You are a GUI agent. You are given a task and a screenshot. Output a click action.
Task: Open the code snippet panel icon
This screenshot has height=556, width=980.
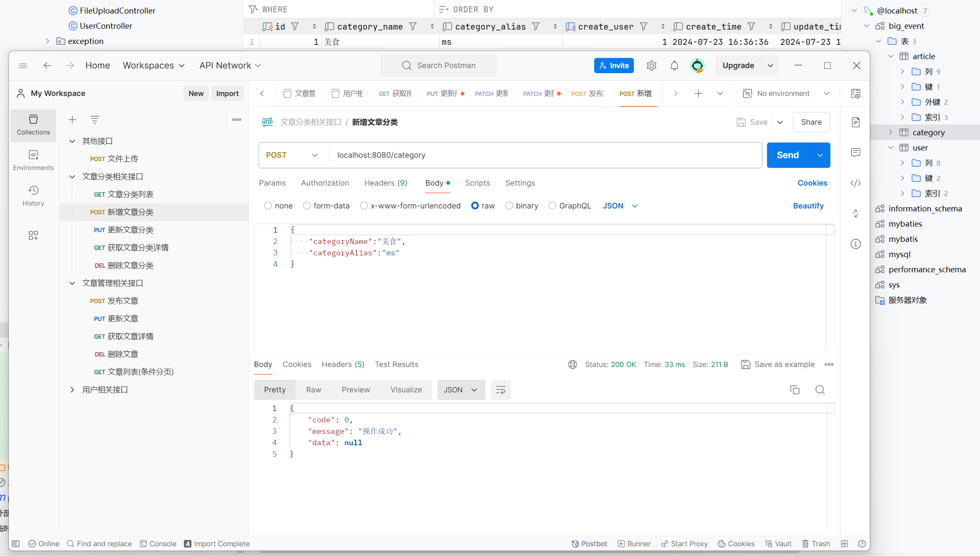point(855,183)
